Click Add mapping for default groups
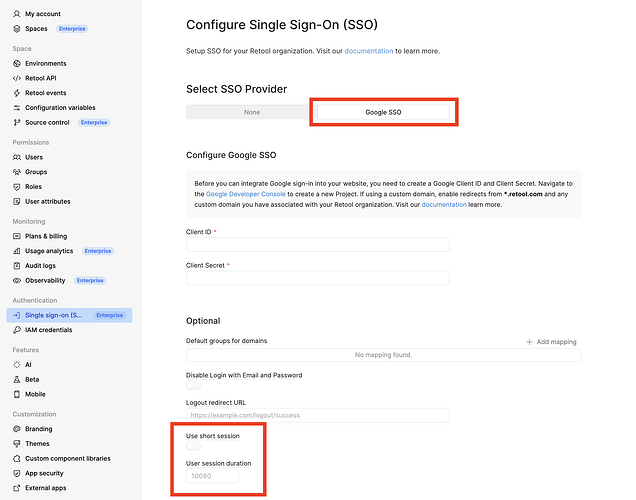The image size is (636, 500). click(x=551, y=342)
